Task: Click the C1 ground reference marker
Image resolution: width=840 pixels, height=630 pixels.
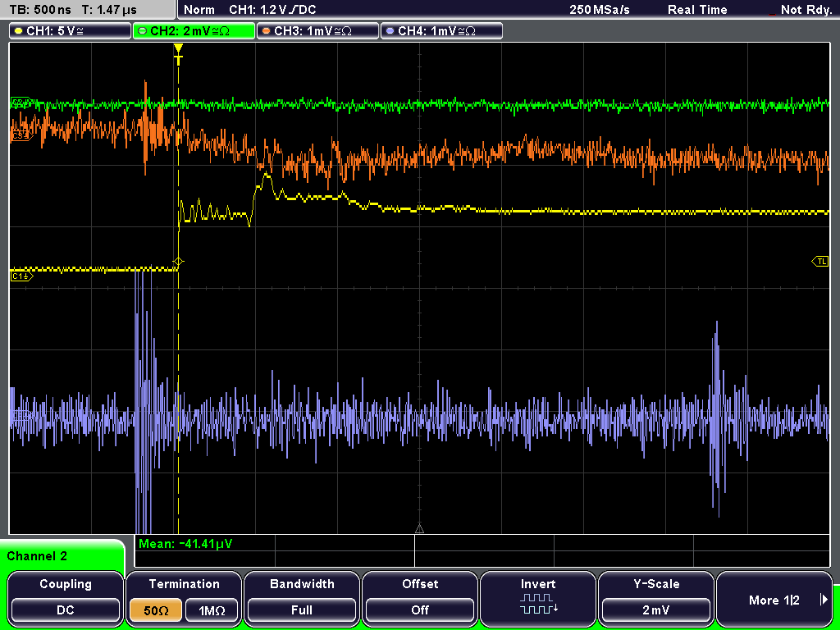Action: pyautogui.click(x=22, y=276)
